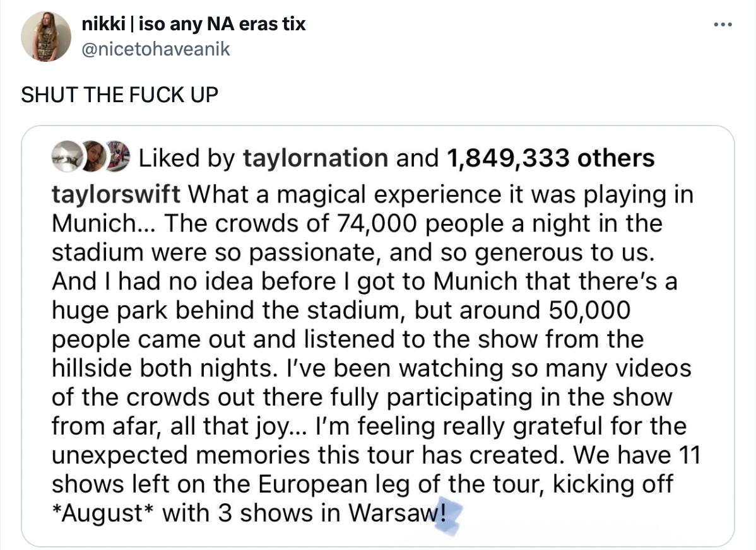Open the display name "nikki | iso any NA eras tix"
Image resolution: width=756 pixels, height=550 pixels.
(x=194, y=24)
